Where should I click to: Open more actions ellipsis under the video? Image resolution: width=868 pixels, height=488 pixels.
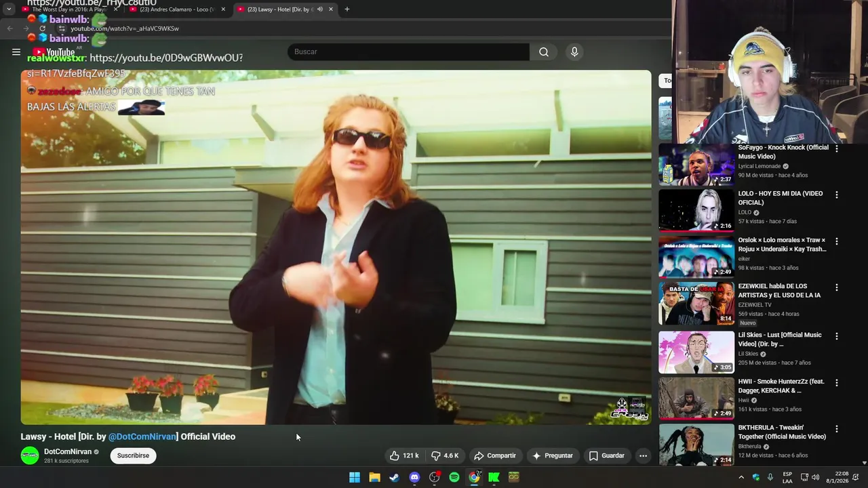click(643, 455)
